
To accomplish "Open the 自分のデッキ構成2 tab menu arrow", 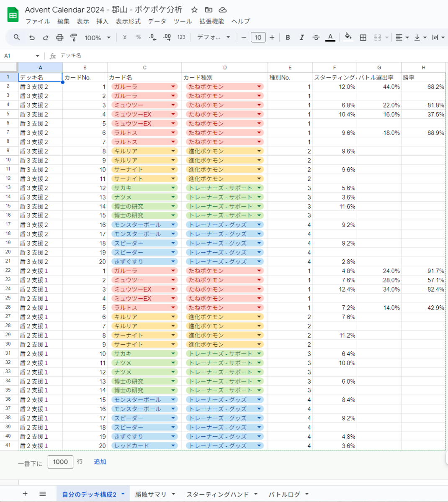I will 123,494.
